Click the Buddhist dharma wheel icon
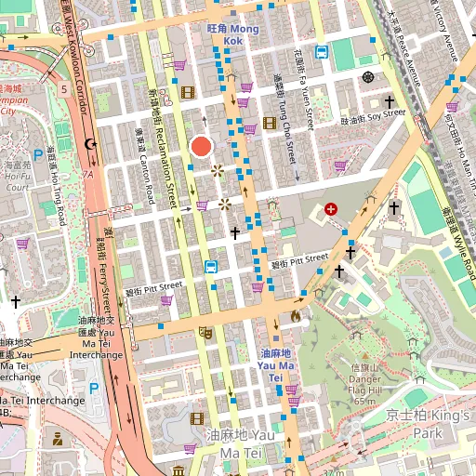 tap(368, 77)
